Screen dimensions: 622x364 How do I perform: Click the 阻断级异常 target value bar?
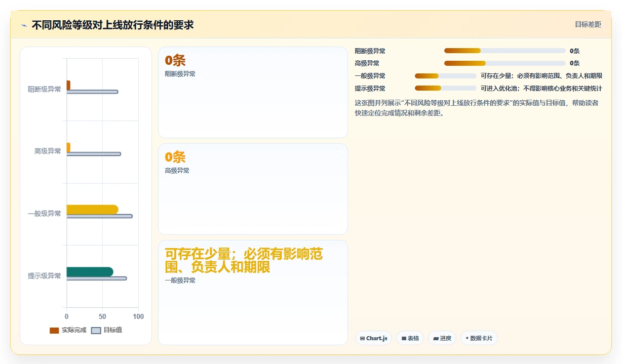tap(92, 92)
